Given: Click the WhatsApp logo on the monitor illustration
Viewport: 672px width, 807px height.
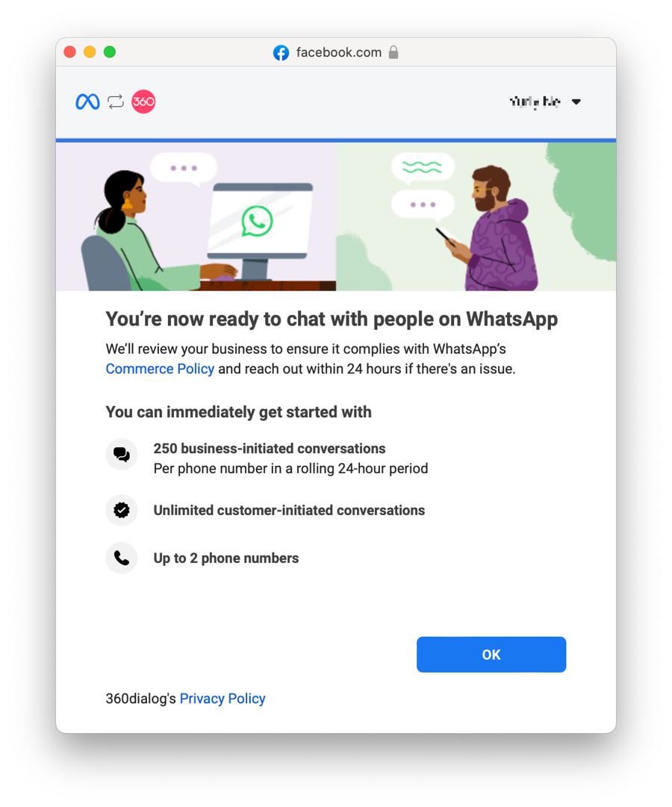Looking at the screenshot, I should [x=257, y=221].
